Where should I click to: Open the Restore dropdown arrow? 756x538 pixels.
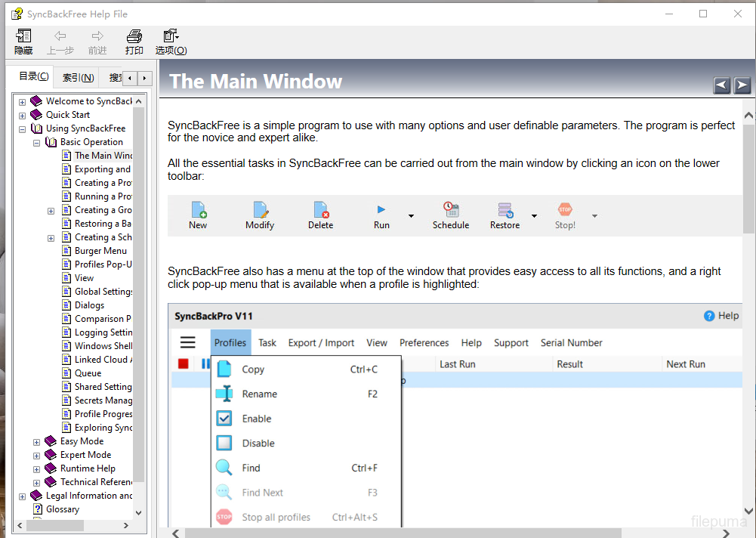tap(534, 215)
